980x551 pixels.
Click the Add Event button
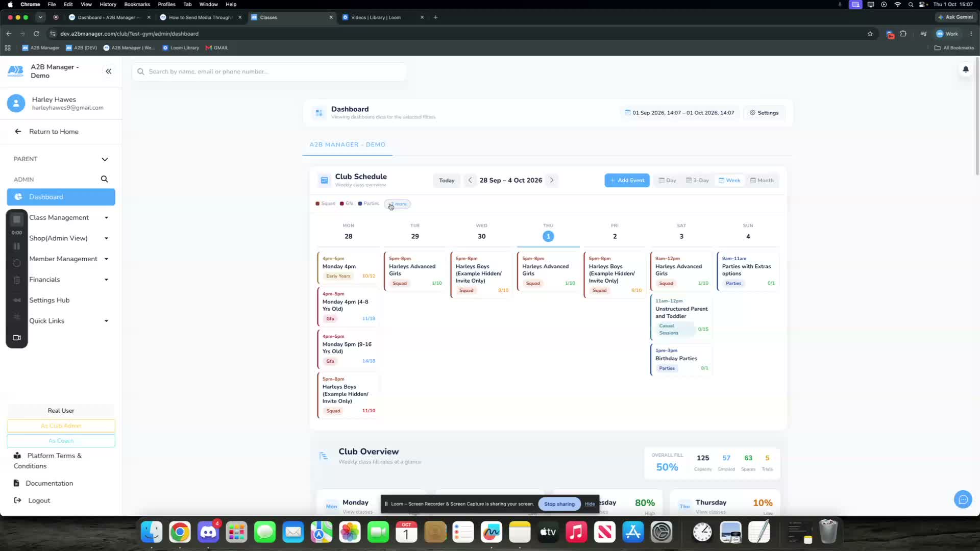[x=627, y=180]
